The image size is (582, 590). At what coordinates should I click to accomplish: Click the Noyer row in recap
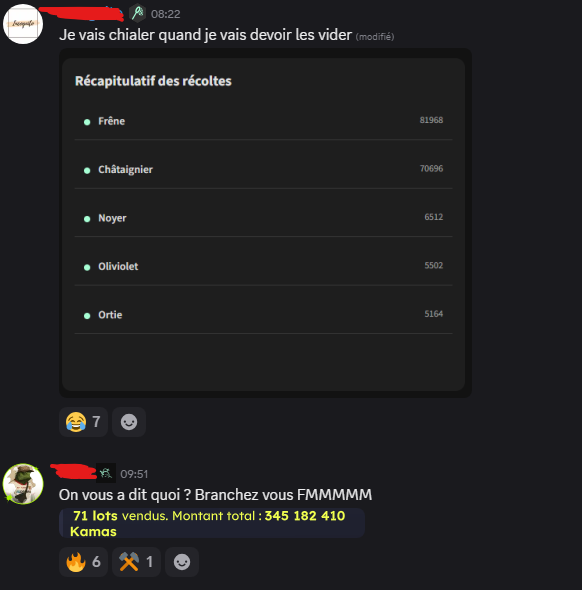pos(263,218)
